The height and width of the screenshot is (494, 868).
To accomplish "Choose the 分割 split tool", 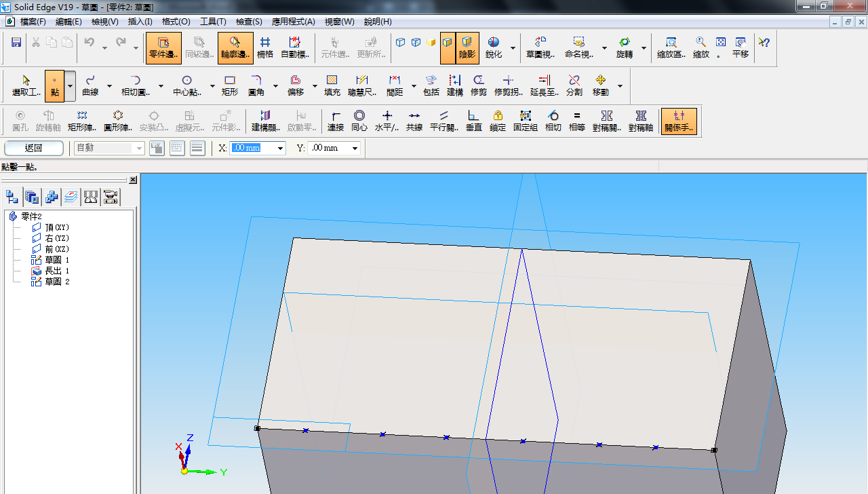I will click(x=574, y=85).
